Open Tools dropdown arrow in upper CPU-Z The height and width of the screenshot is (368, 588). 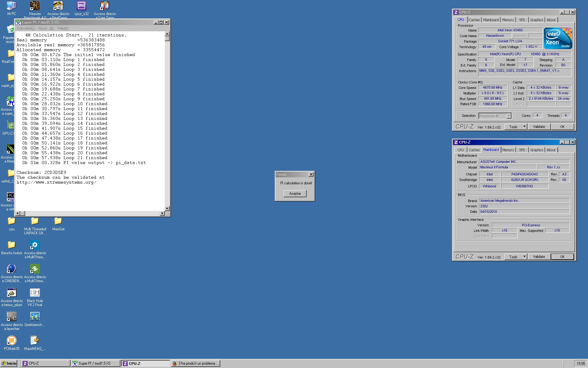coord(524,127)
